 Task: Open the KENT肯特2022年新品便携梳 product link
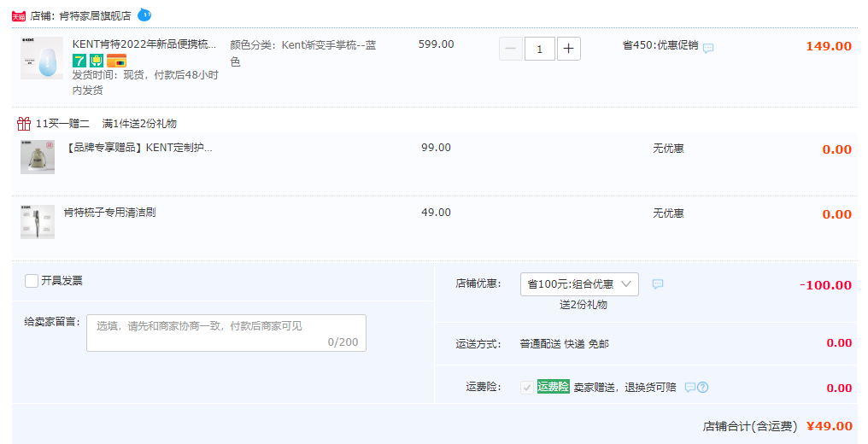click(144, 44)
